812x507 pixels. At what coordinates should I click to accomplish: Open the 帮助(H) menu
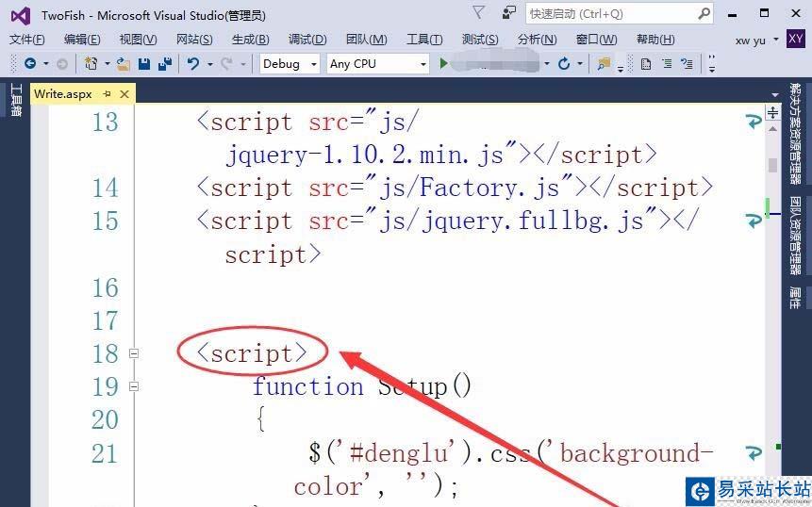click(x=655, y=40)
